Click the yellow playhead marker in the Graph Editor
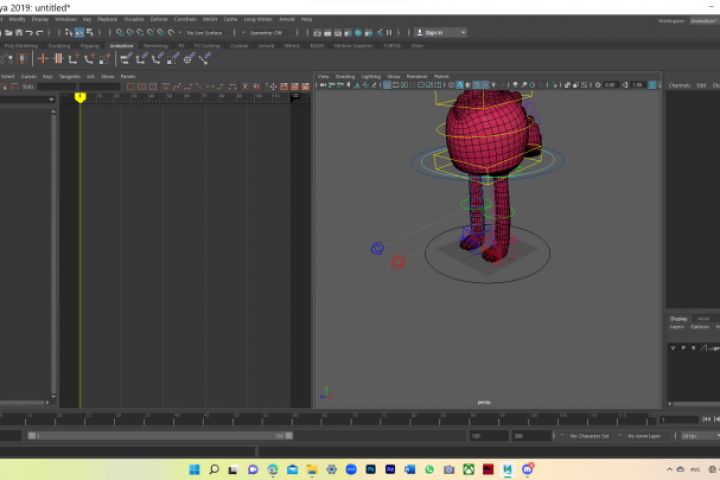The width and height of the screenshot is (720, 480). coord(80,96)
